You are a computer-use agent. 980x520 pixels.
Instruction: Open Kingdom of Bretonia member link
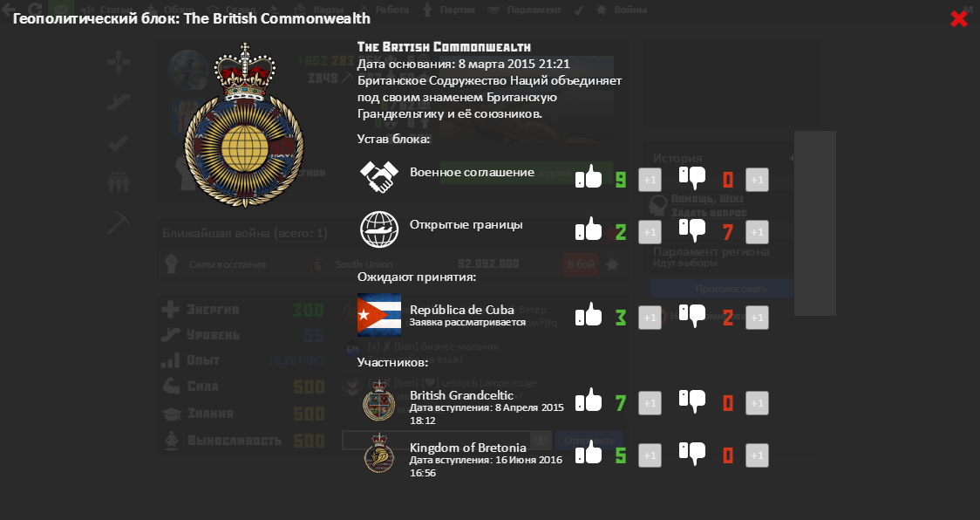pyautogui.click(x=467, y=448)
